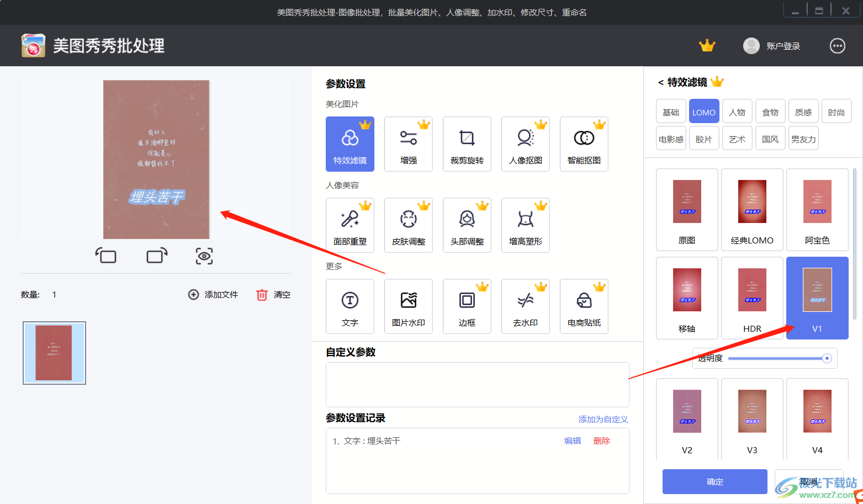
Task: Adjust the 透明度 opacity slider handle
Action: pyautogui.click(x=827, y=358)
